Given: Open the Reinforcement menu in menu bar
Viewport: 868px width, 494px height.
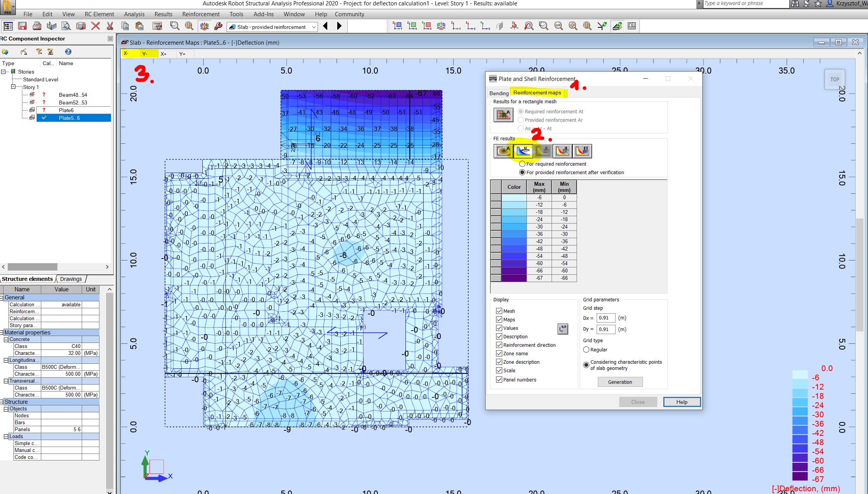Looking at the screenshot, I should (200, 14).
